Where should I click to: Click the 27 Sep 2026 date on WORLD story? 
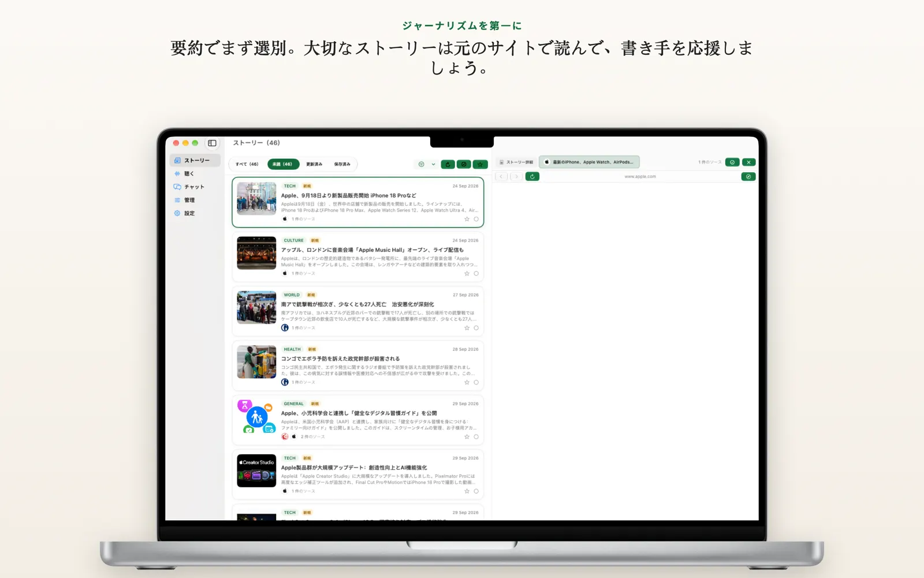[x=465, y=295]
